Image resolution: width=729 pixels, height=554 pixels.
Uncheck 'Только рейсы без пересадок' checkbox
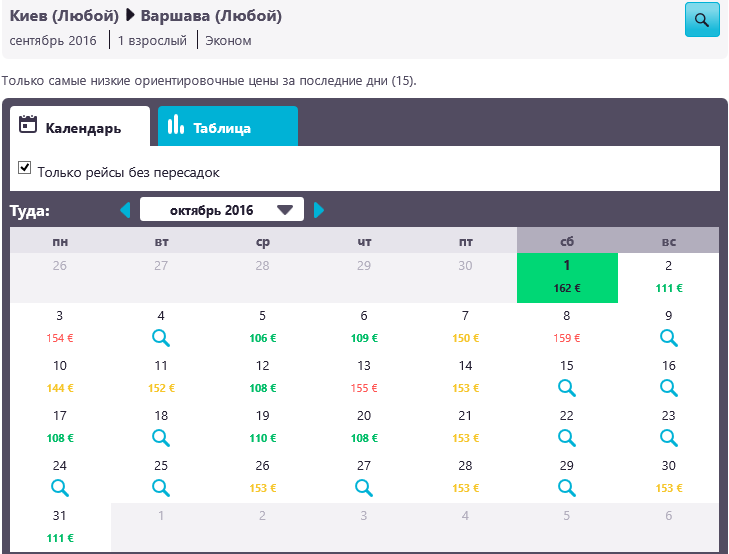click(x=25, y=168)
